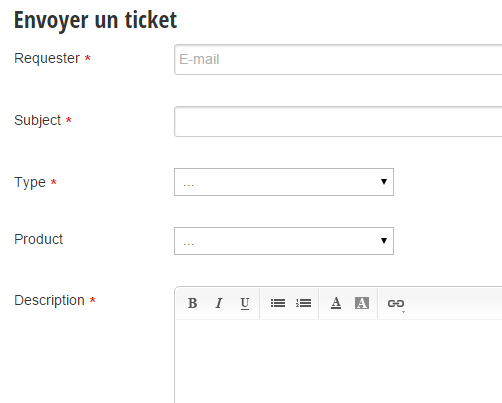Open the Product dropdown

click(284, 241)
